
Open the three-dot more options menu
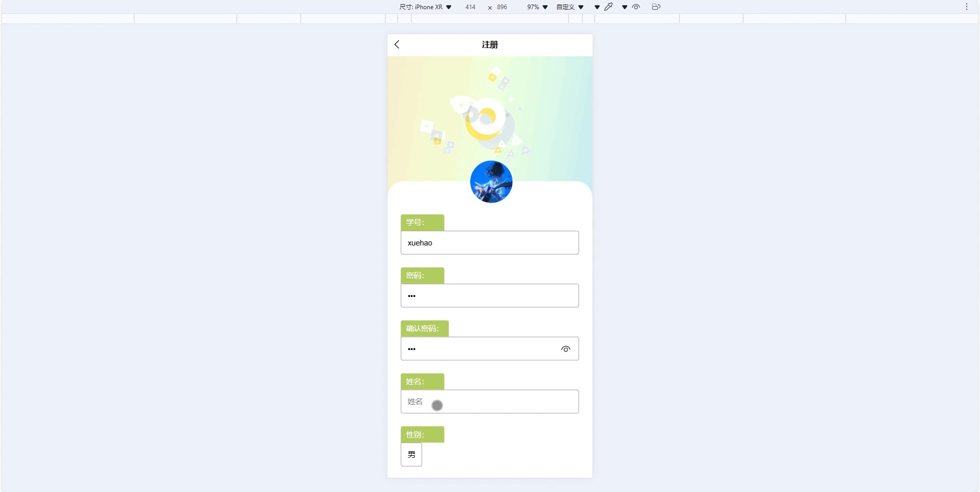967,7
